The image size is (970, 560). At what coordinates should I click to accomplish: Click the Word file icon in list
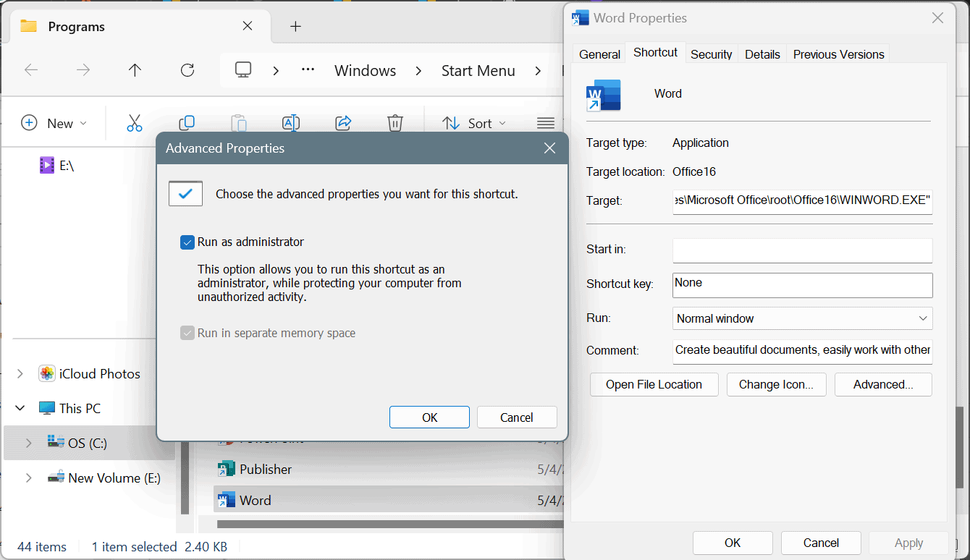pos(227,500)
